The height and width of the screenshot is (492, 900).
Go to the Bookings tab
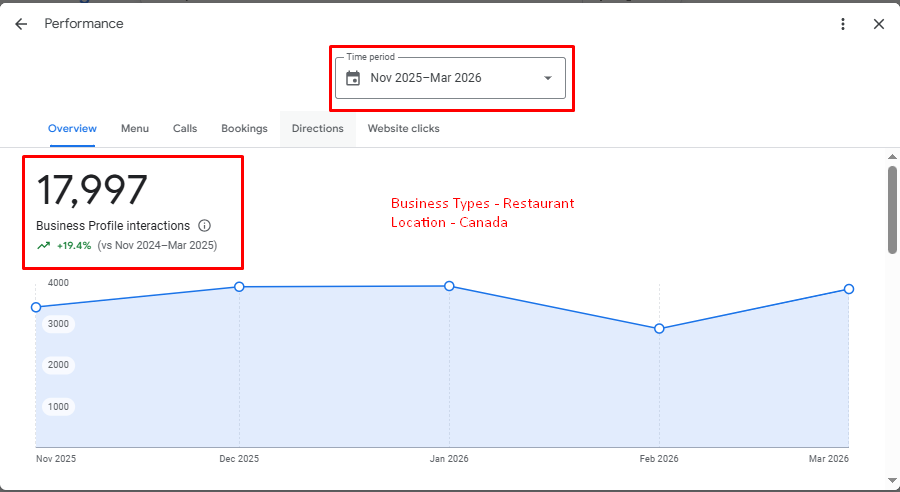click(x=244, y=128)
